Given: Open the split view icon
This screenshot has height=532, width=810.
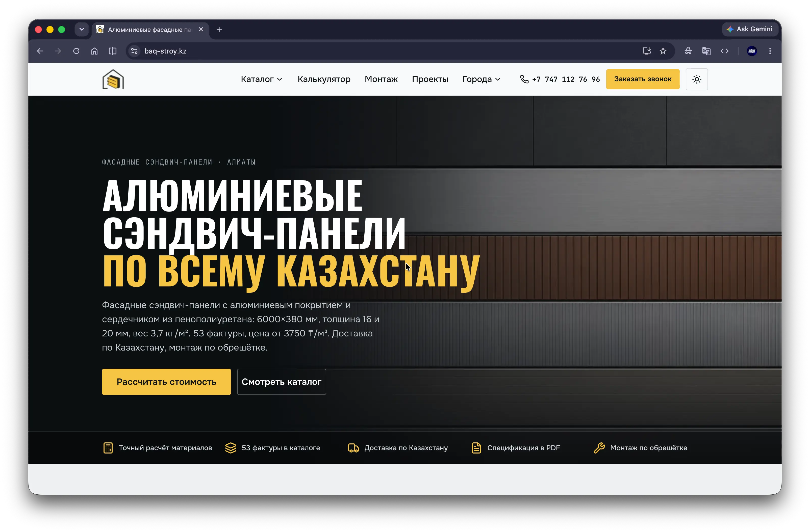Looking at the screenshot, I should tap(113, 51).
